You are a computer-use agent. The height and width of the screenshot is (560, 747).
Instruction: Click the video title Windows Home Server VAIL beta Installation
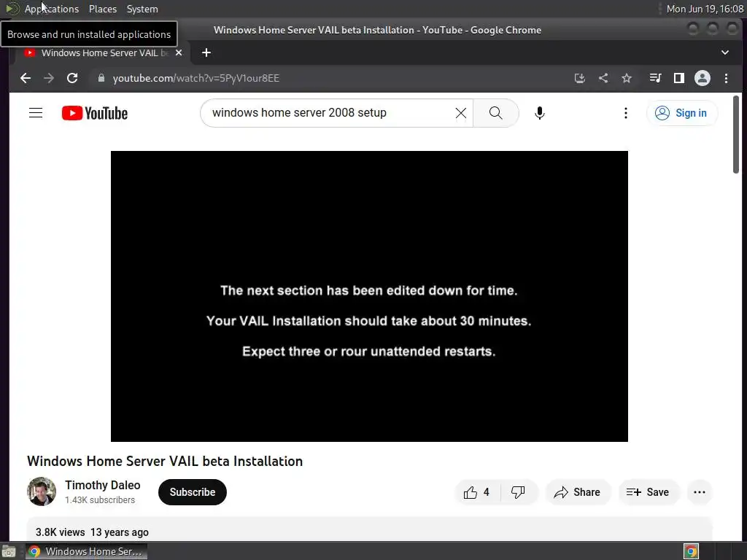coord(165,462)
